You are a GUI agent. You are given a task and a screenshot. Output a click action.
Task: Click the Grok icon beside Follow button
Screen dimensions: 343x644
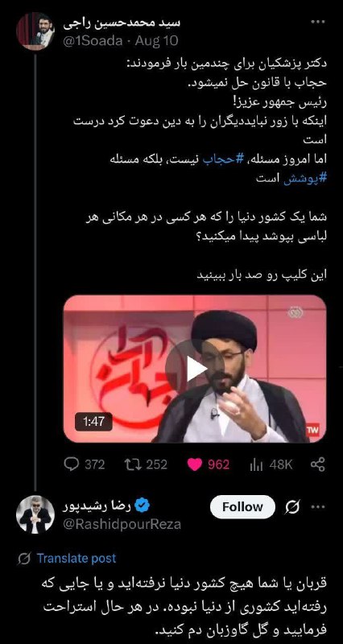(292, 507)
